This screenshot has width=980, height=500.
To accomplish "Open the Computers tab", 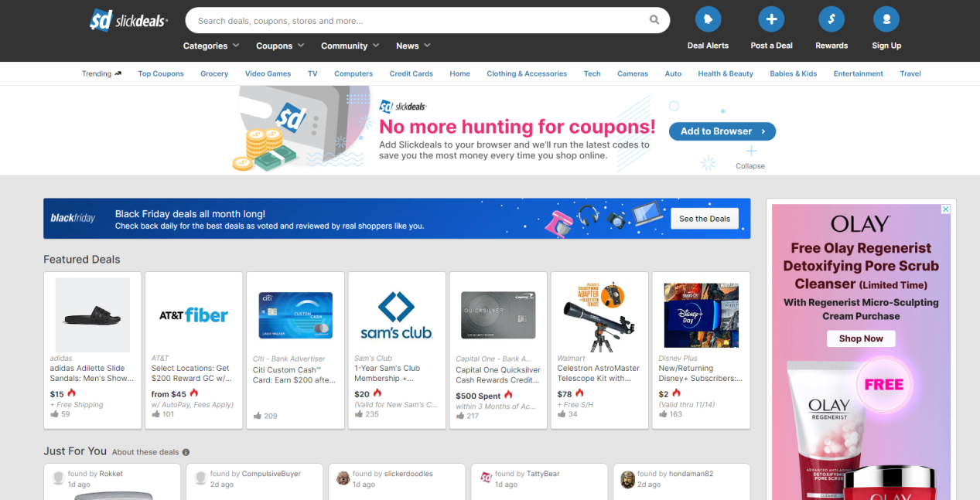I will (x=353, y=73).
